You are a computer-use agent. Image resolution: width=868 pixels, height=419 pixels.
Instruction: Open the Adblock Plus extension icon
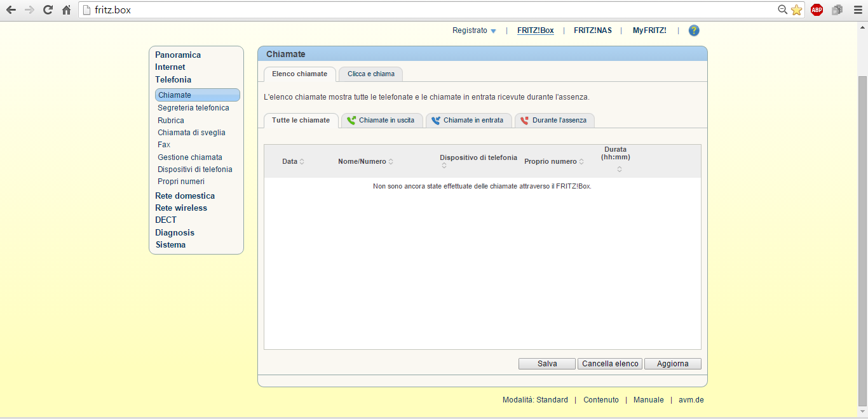(x=817, y=10)
